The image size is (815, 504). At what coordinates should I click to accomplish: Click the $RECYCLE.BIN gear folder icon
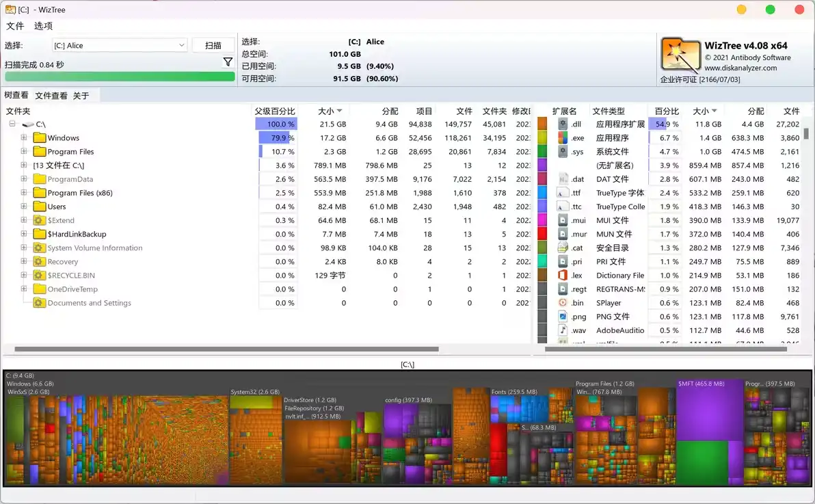tap(40, 276)
